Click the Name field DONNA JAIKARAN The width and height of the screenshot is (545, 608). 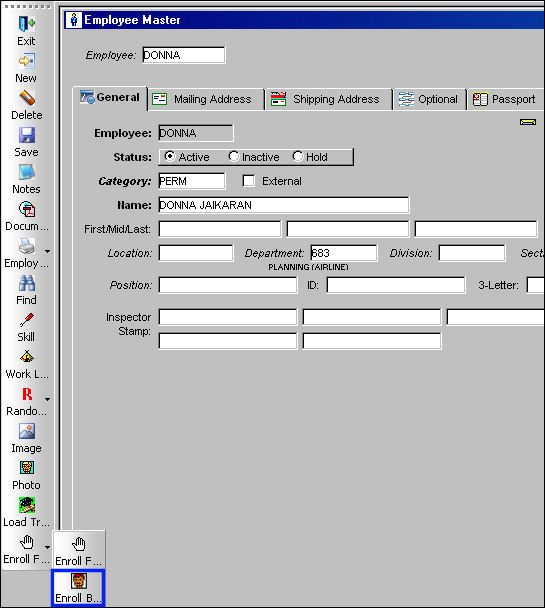click(x=284, y=205)
